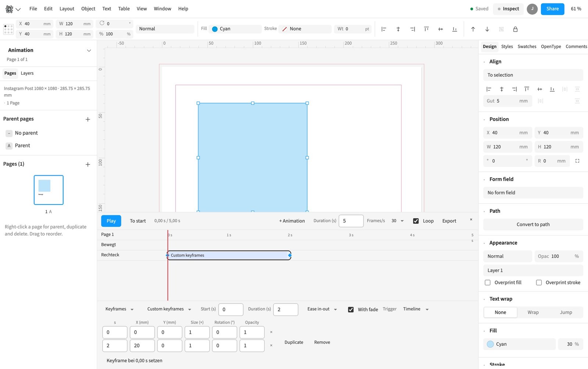Open the app logo menu
Image resolution: width=588 pixels, height=369 pixels.
click(13, 9)
